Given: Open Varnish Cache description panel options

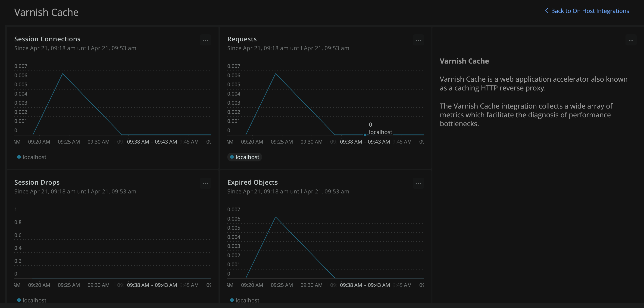Looking at the screenshot, I should click(x=631, y=40).
